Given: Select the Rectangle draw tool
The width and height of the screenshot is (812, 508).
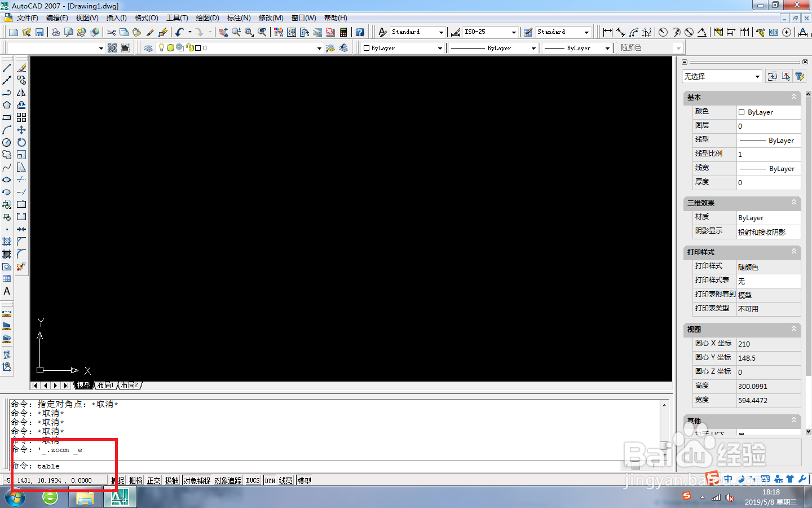Looking at the screenshot, I should 7,117.
